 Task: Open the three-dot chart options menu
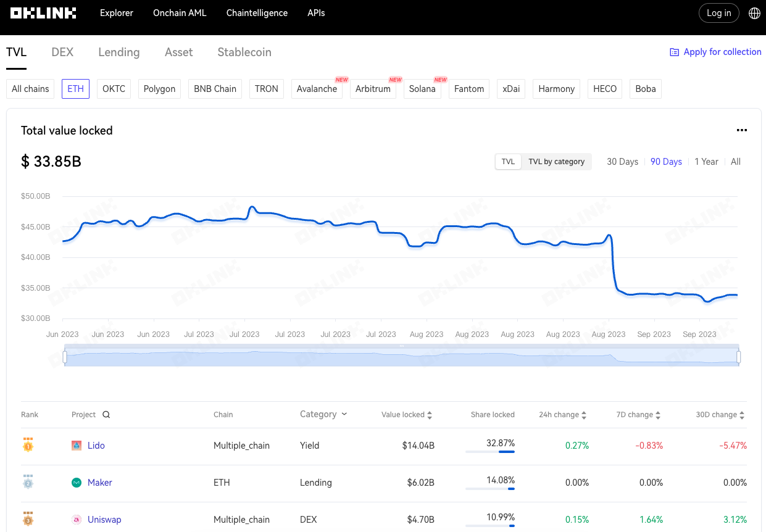click(741, 130)
